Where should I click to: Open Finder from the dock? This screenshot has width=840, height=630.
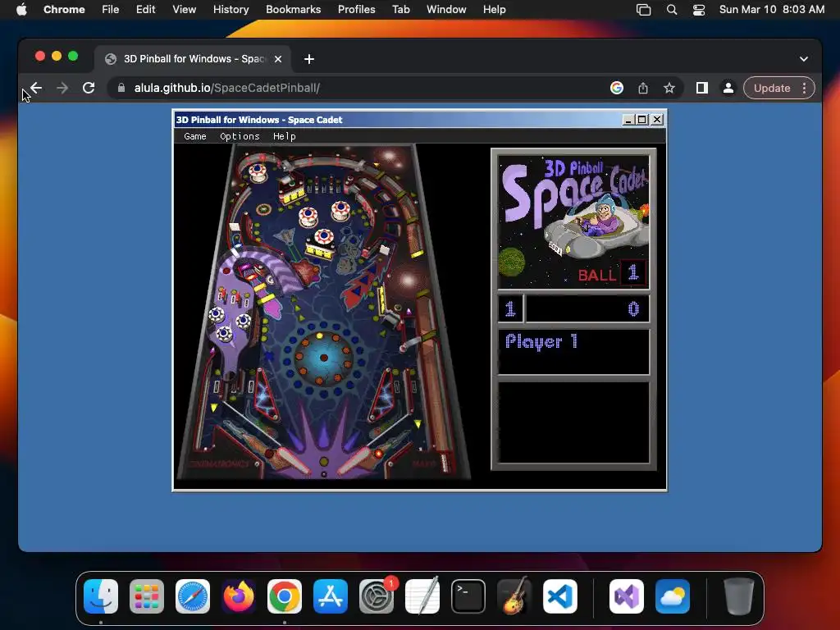[x=101, y=596]
